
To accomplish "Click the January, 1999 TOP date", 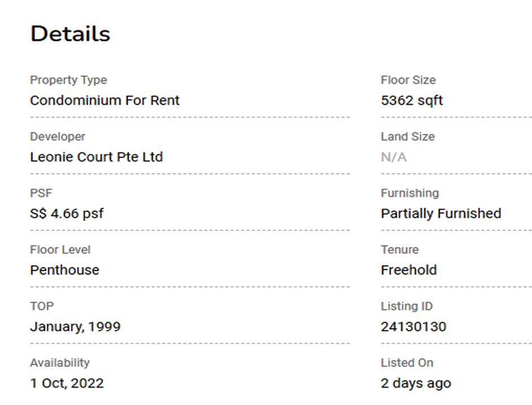I will click(75, 326).
